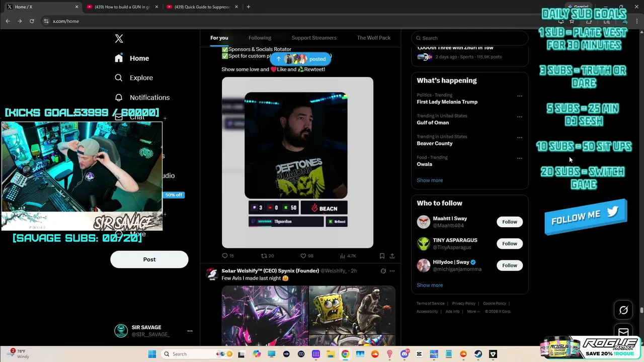
Task: Open messages floating envelope button
Action: (x=623, y=332)
